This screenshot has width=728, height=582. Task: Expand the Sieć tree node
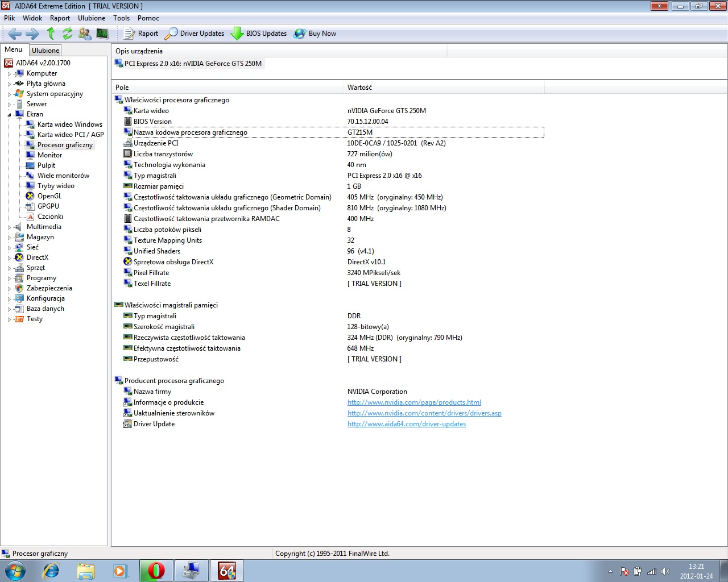tap(9, 248)
